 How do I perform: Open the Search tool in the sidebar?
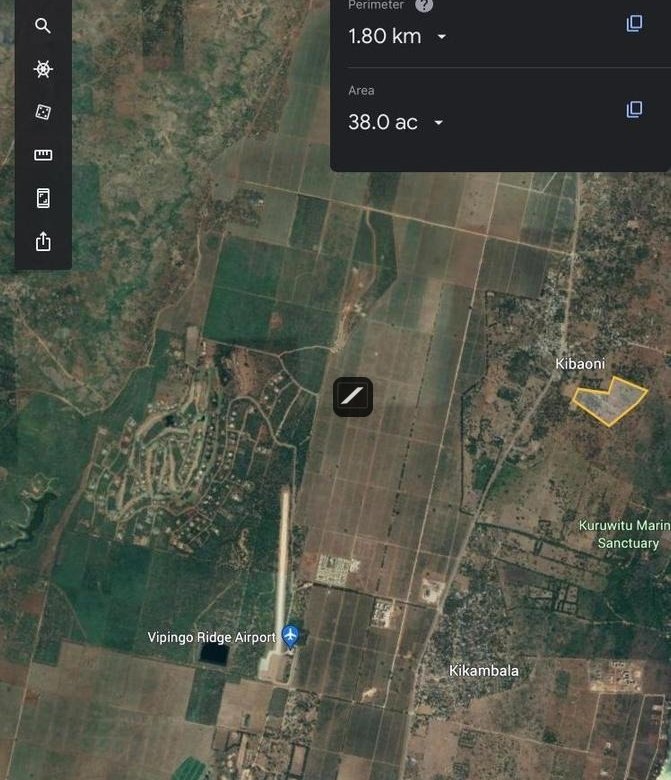coord(43,26)
